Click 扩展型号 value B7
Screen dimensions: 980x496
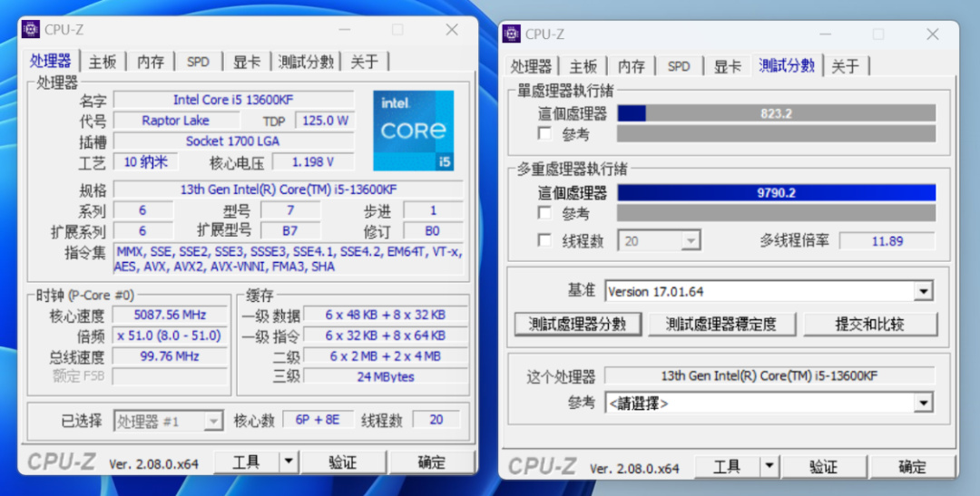(290, 231)
